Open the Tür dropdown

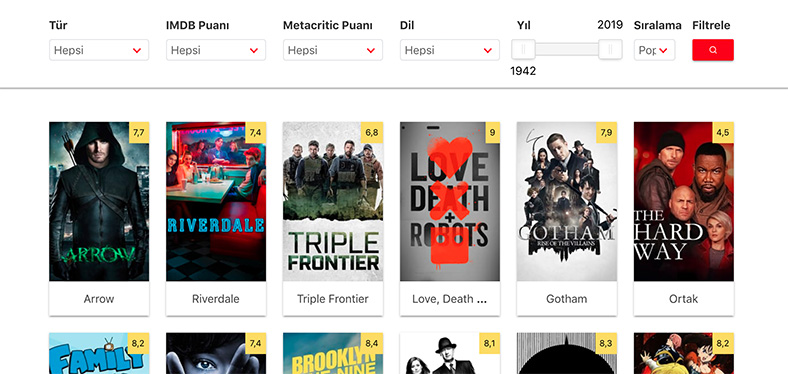pyautogui.click(x=99, y=50)
